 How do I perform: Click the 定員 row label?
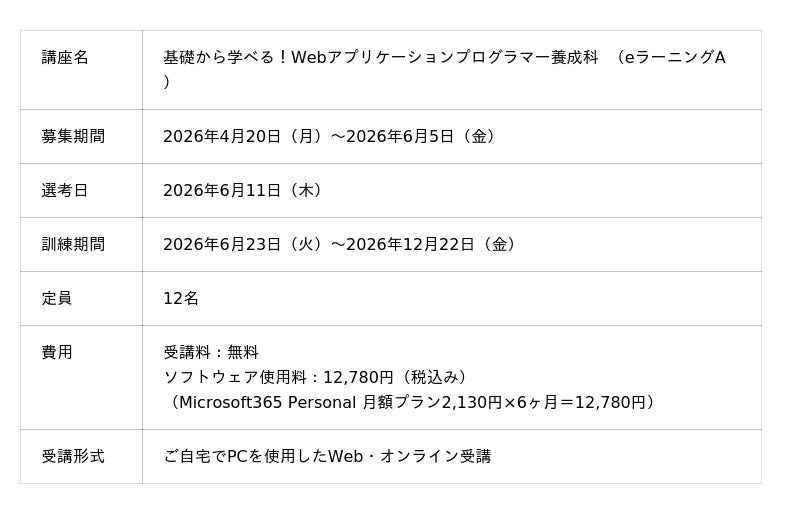(x=57, y=298)
